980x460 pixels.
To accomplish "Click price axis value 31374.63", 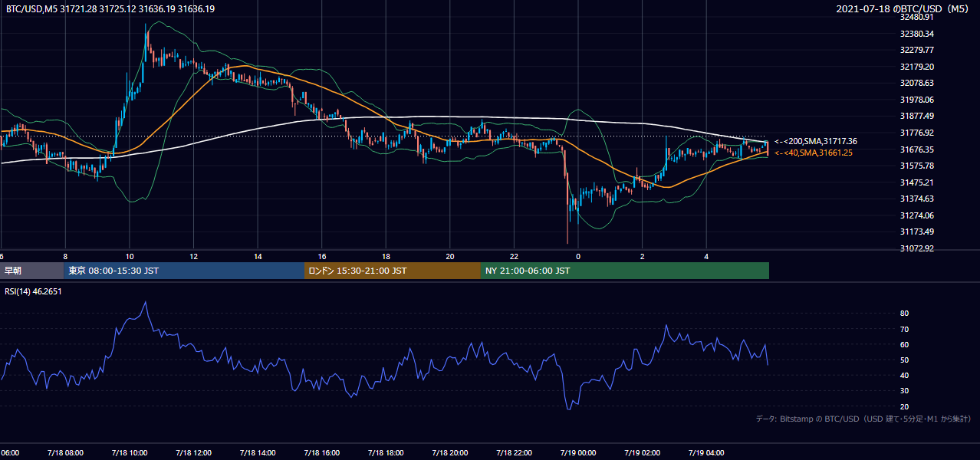I will pos(917,199).
